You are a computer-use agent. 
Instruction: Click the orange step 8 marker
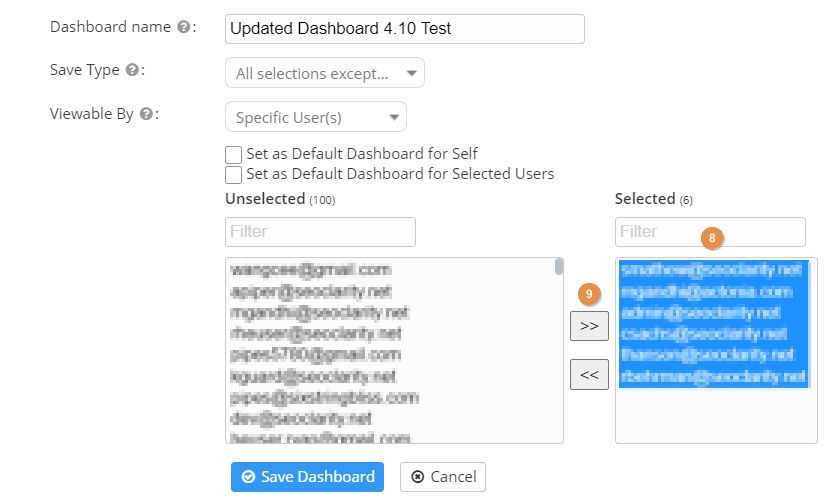click(712, 239)
